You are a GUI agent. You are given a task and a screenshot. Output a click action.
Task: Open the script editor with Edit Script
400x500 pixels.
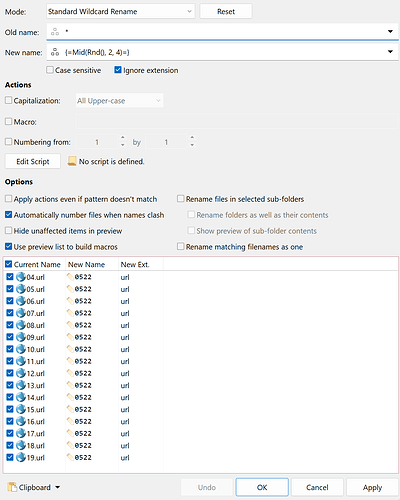coord(33,161)
